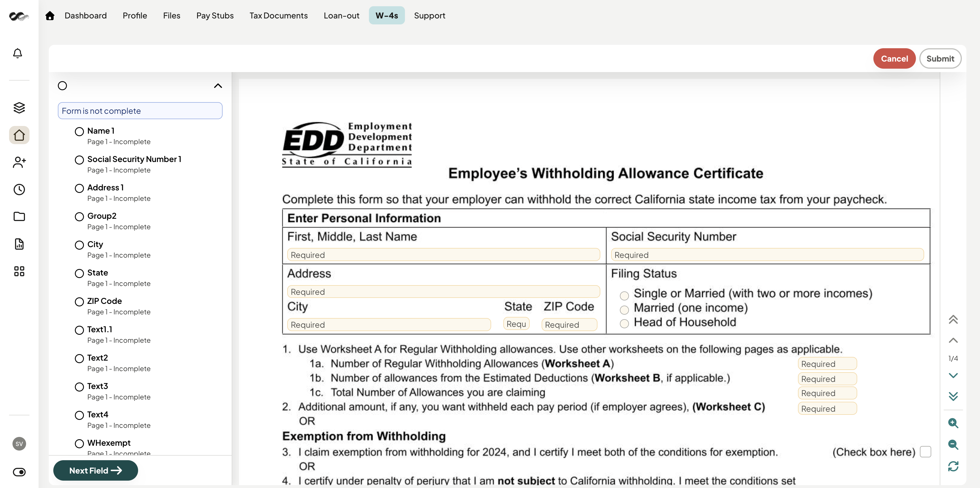
Task: Select Group2 in field list
Action: [x=113, y=221]
